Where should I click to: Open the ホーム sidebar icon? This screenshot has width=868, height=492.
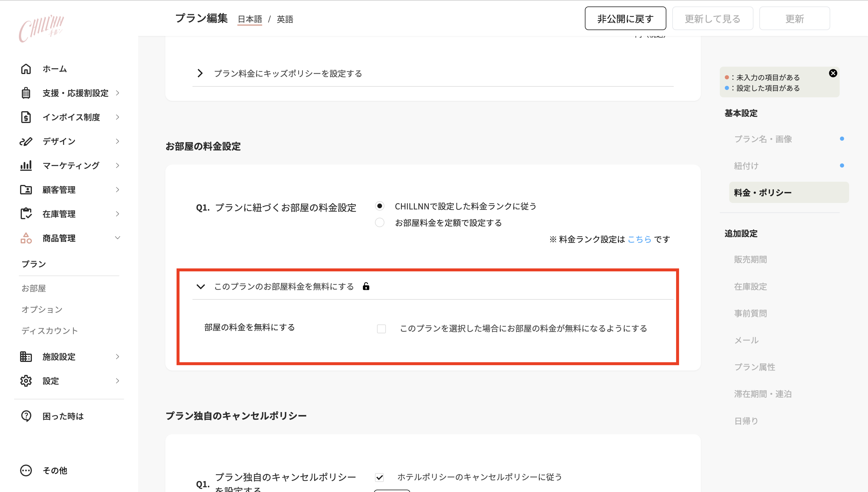[x=26, y=69]
